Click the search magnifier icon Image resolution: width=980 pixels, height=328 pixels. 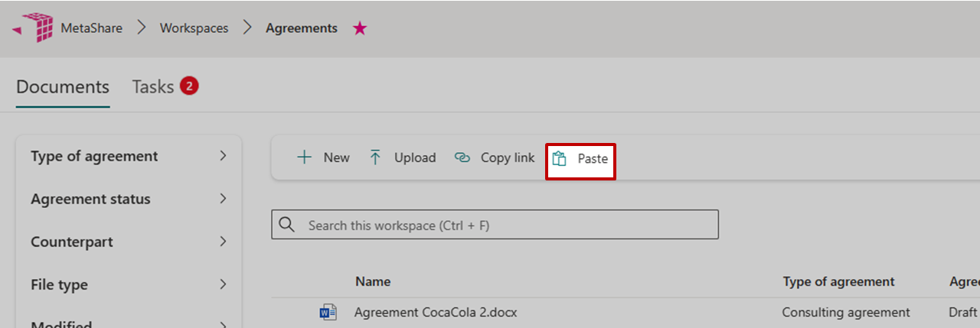click(287, 225)
